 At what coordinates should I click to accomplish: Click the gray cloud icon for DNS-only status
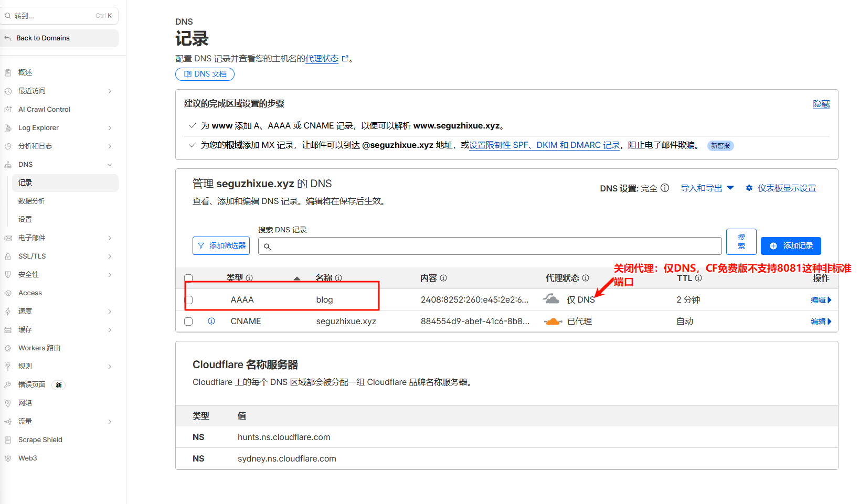(551, 299)
